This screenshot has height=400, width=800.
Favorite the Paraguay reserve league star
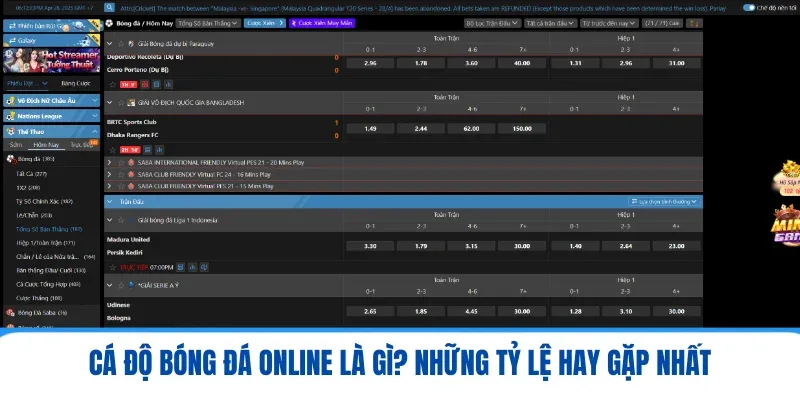coord(121,44)
